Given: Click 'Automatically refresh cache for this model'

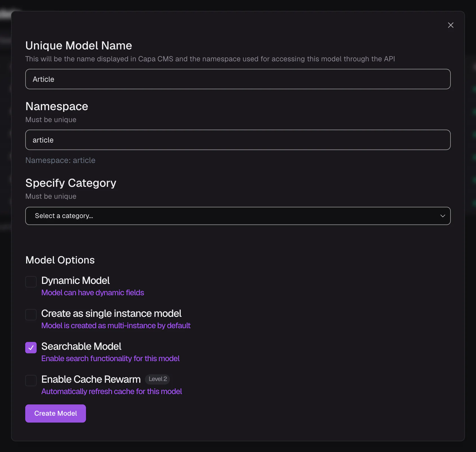Looking at the screenshot, I should pos(111,392).
